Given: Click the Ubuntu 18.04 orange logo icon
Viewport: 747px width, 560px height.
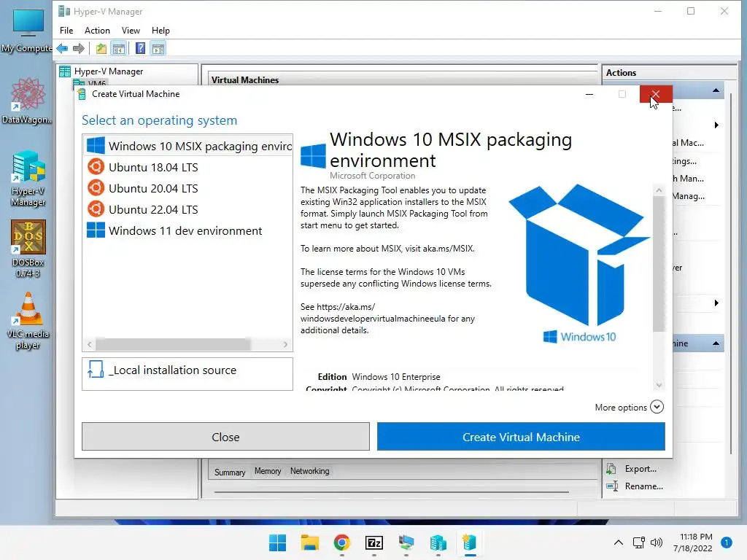Looking at the screenshot, I should pos(96,167).
